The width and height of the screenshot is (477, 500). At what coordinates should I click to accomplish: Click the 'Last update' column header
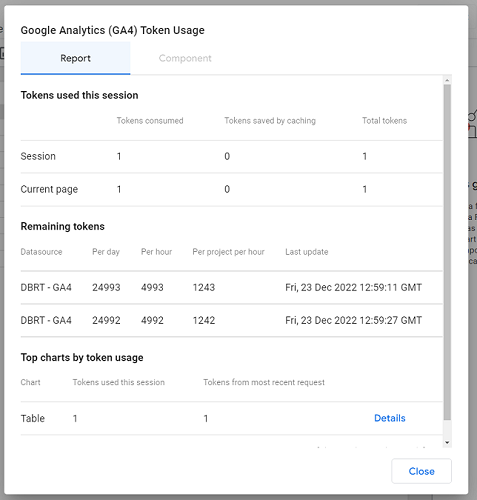tap(307, 252)
